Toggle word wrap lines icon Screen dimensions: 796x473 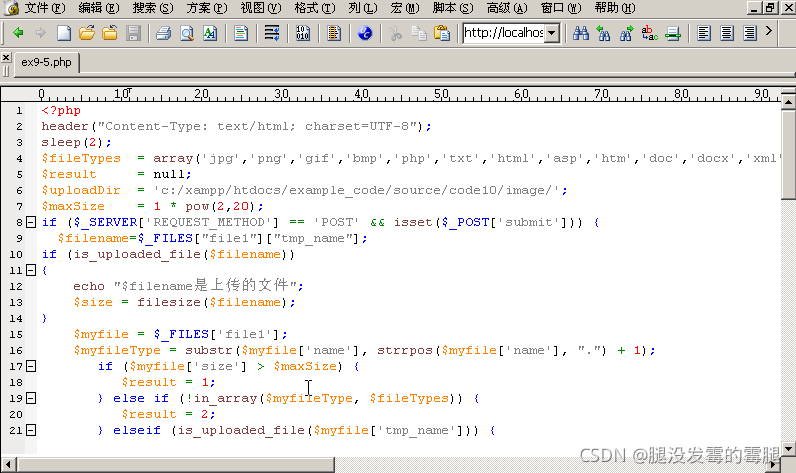point(272,33)
